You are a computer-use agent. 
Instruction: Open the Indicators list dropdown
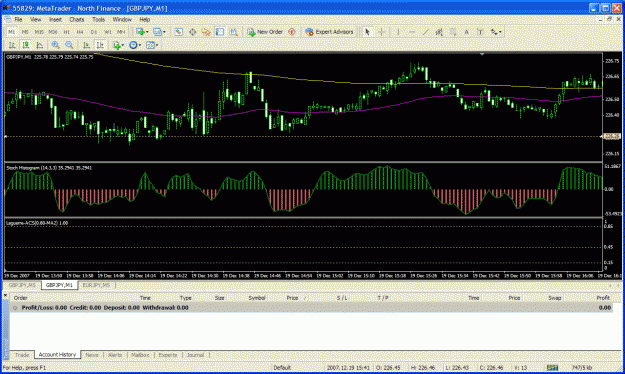click(118, 45)
